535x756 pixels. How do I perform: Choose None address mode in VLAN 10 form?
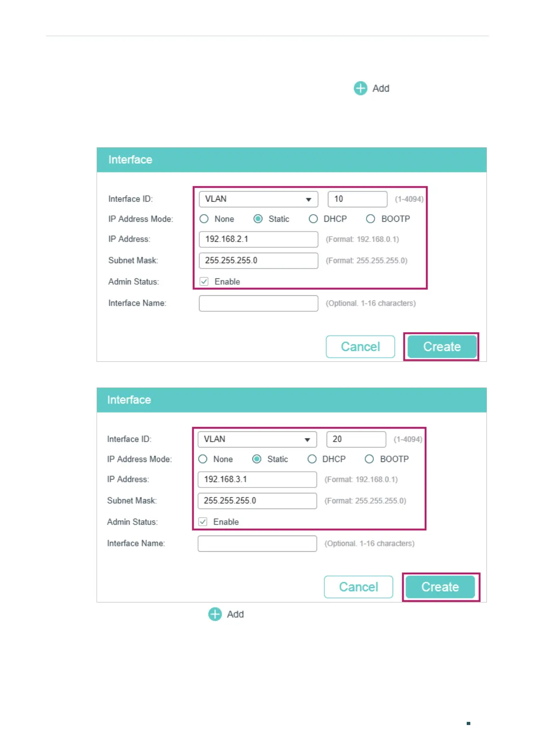(204, 219)
